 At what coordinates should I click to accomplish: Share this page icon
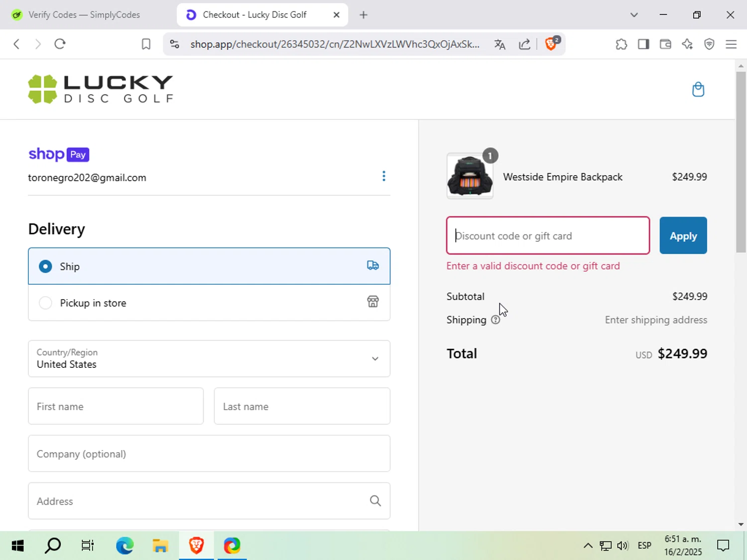524,44
